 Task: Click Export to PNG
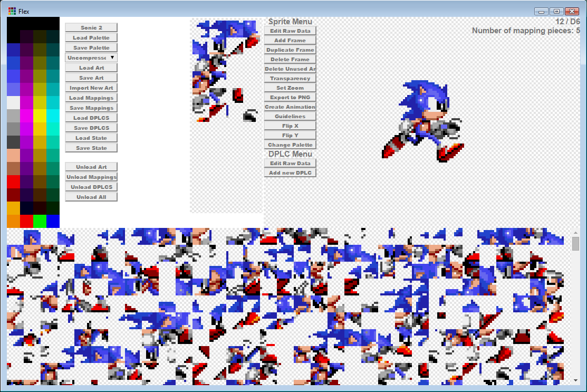[x=290, y=98]
